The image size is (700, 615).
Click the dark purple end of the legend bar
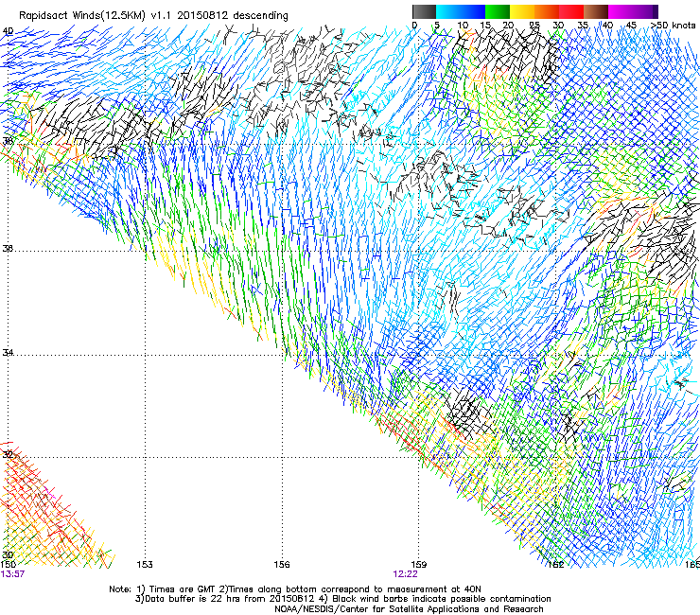click(x=654, y=11)
